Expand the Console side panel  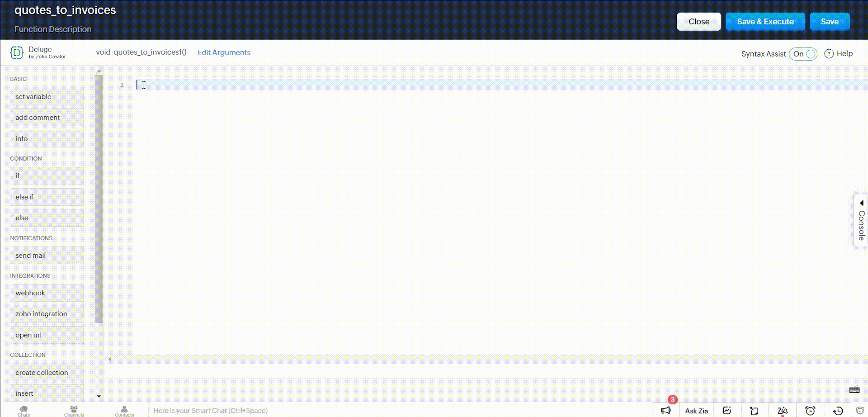(861, 221)
